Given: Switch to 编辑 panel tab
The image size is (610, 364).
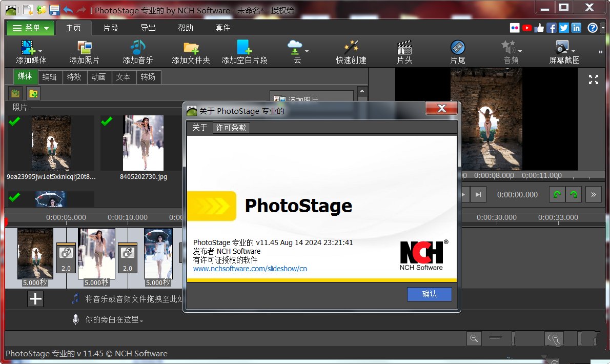Looking at the screenshot, I should [x=49, y=77].
